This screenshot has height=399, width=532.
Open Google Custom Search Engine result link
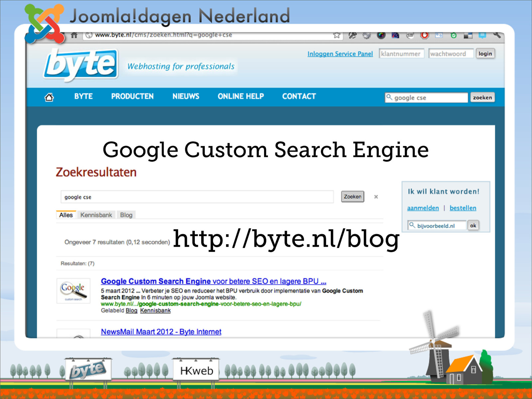[213, 281]
